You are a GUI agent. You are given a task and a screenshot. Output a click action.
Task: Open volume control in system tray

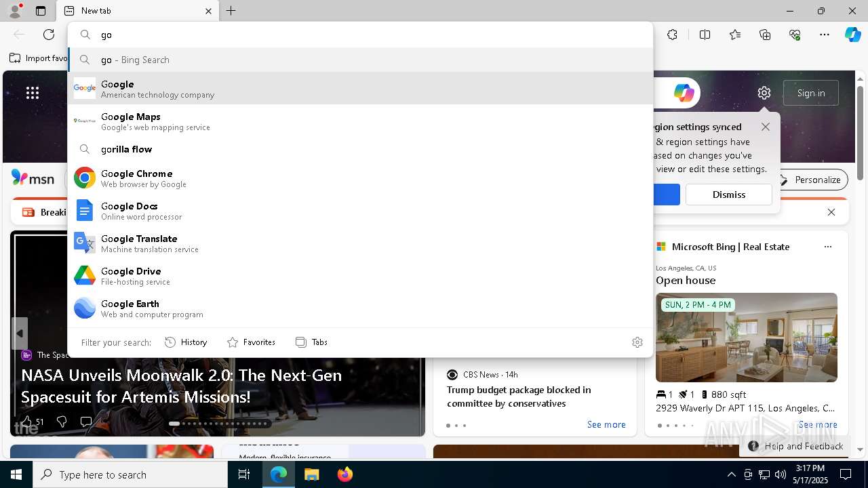[x=780, y=474]
